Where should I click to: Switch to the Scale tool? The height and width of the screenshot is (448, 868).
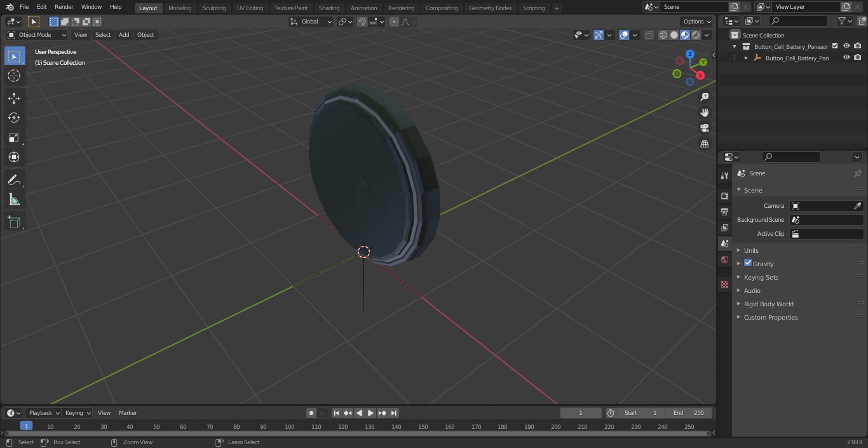14,137
